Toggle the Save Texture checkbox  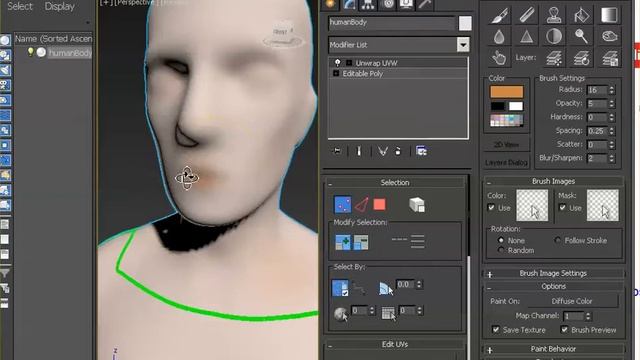click(x=496, y=329)
